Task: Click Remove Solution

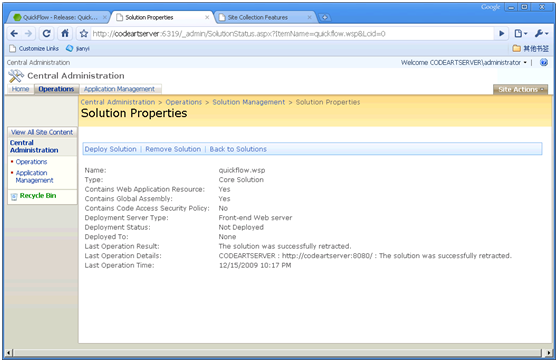Action: pos(173,149)
